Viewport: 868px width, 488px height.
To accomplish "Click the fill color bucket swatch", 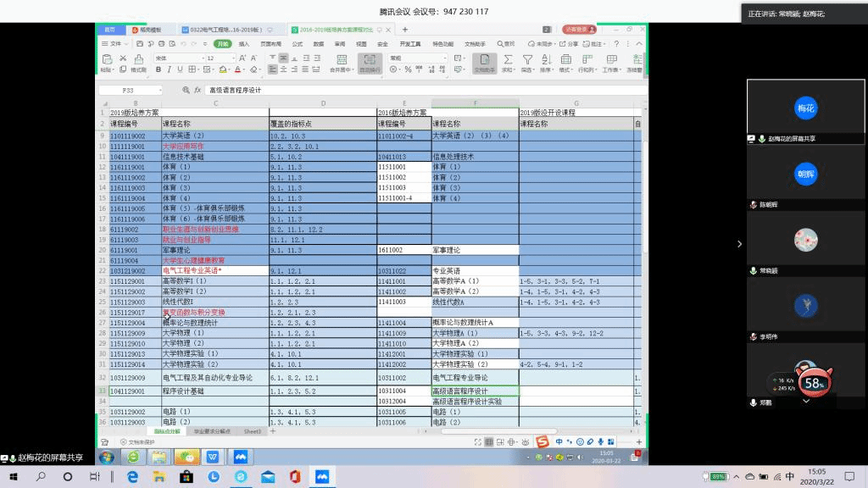I will click(x=222, y=69).
